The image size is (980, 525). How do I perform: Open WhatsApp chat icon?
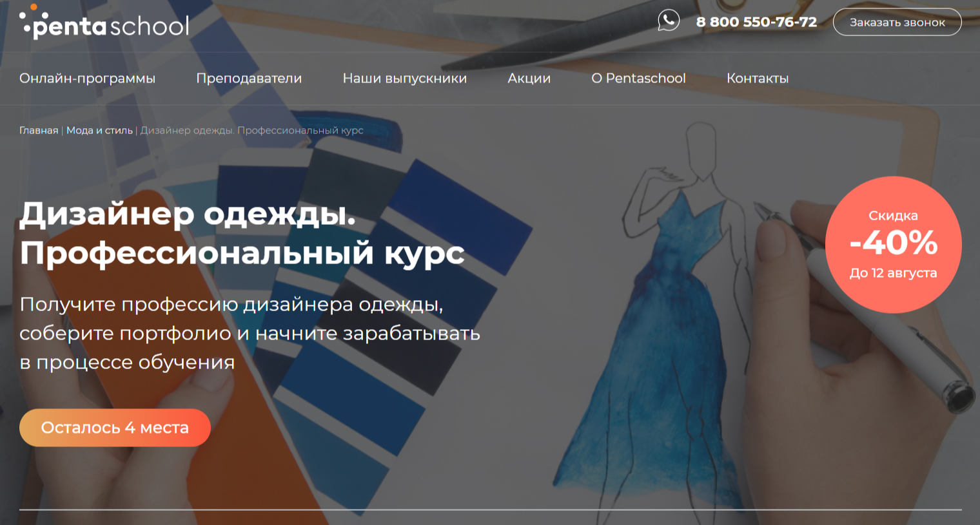(669, 21)
